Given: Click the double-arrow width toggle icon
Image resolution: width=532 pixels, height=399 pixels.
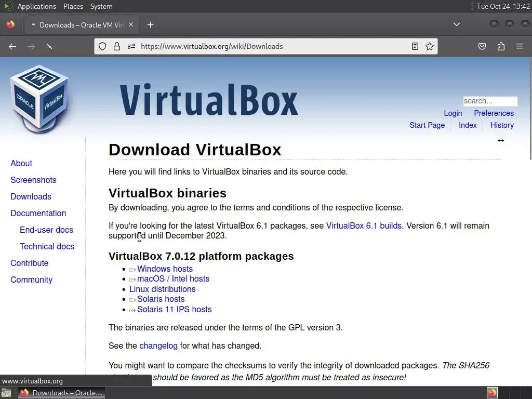Looking at the screenshot, I should coord(501,140).
